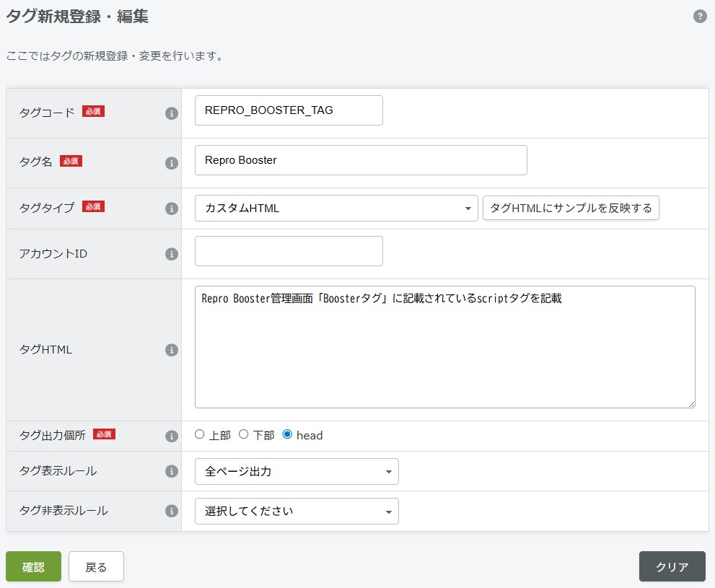The width and height of the screenshot is (715, 588).
Task: Show info icon for タグ名
Action: [172, 163]
